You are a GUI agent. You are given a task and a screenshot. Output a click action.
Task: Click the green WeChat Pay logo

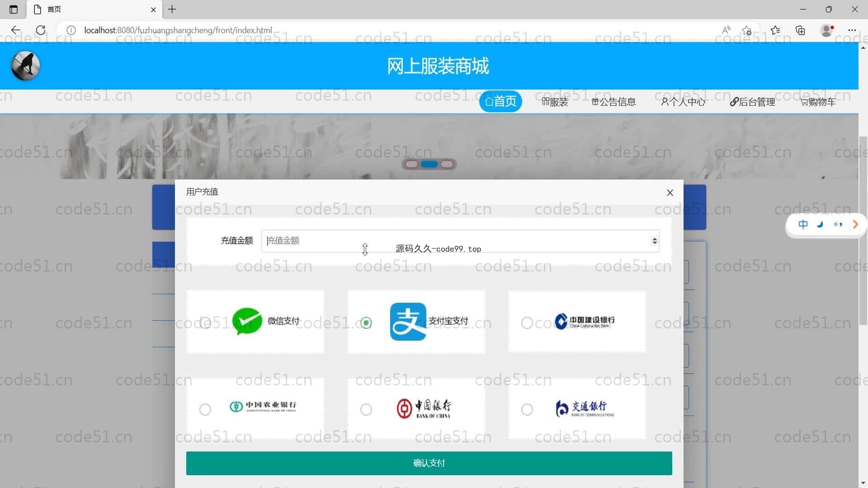[247, 321]
